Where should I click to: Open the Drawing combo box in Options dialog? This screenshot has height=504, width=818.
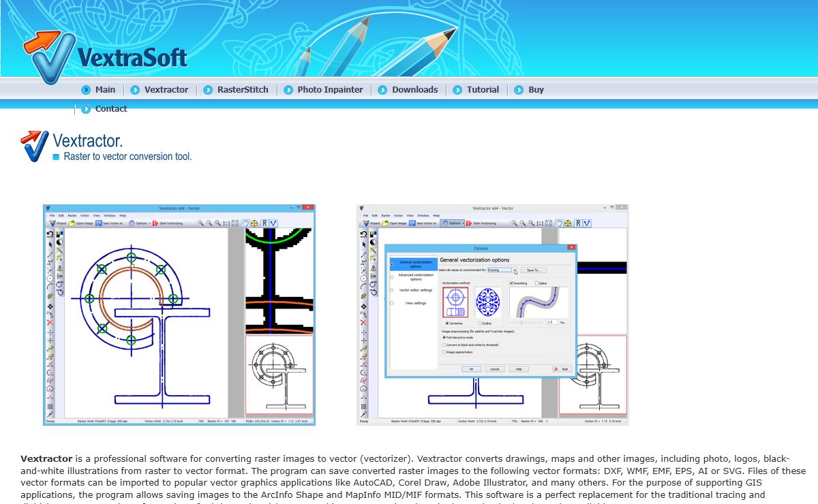coord(502,270)
